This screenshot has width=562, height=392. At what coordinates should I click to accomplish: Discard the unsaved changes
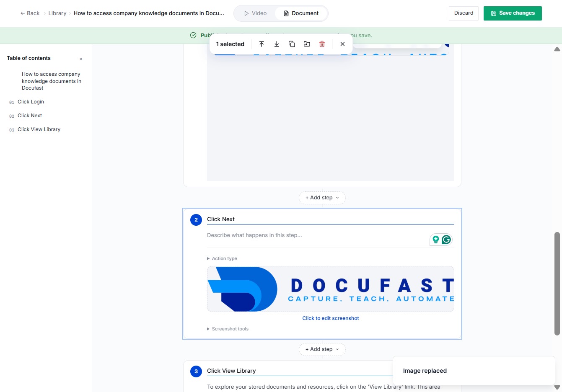click(464, 13)
